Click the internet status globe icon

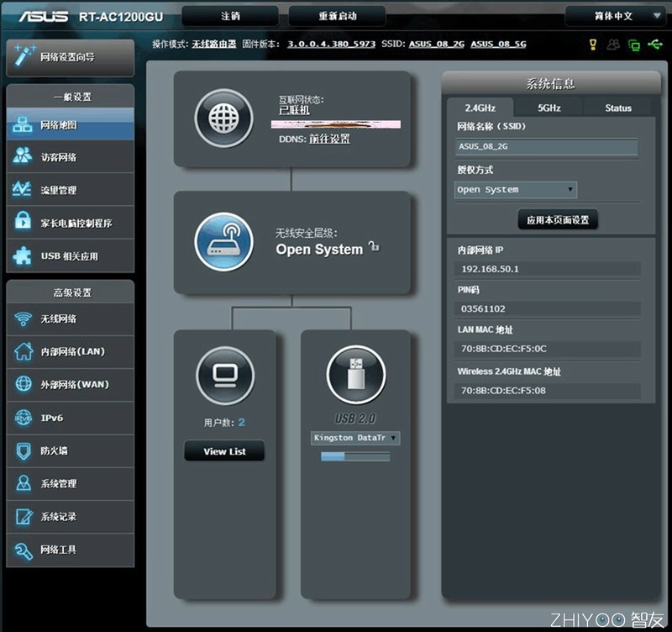click(223, 118)
